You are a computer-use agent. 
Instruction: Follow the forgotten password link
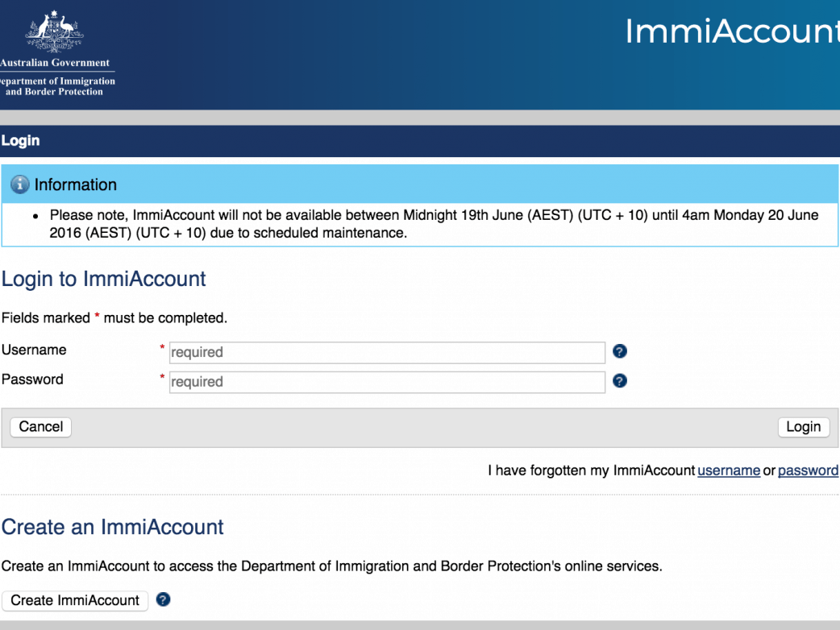[x=807, y=470]
